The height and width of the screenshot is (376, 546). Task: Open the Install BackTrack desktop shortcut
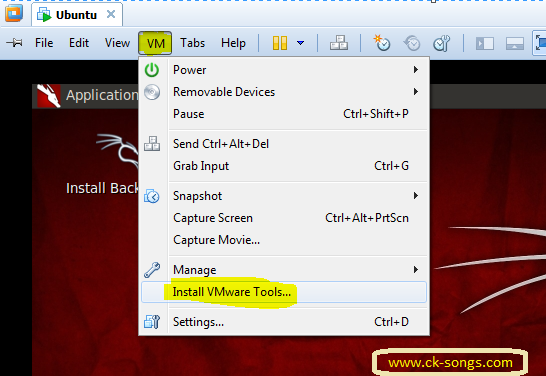102,164
